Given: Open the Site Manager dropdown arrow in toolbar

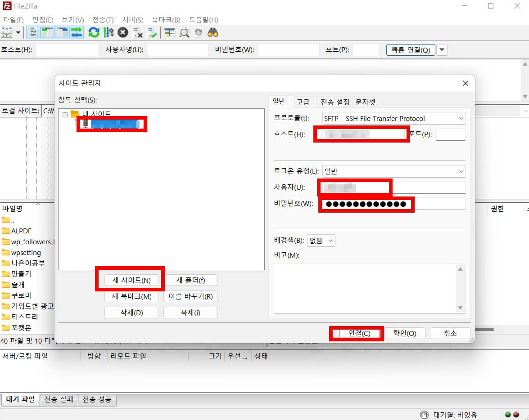Looking at the screenshot, I should [18, 33].
